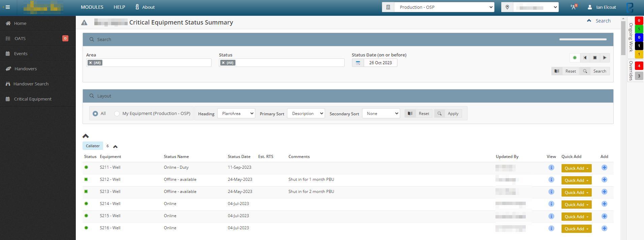The width and height of the screenshot is (644, 240).
Task: Open Handovers in the sidebar
Action: click(x=38, y=69)
